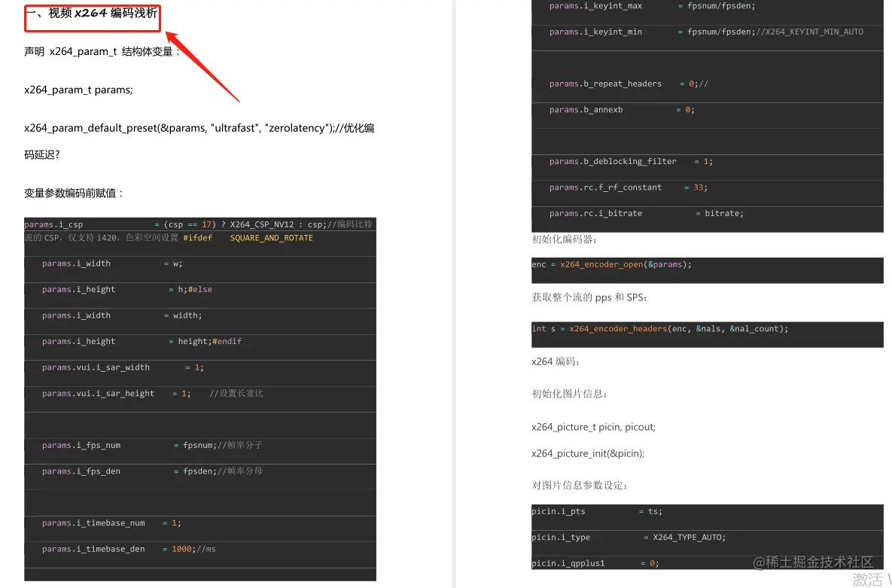The width and height of the screenshot is (892, 588).
Task: Click the 'params.i_fps_den' code line
Action: [152, 471]
